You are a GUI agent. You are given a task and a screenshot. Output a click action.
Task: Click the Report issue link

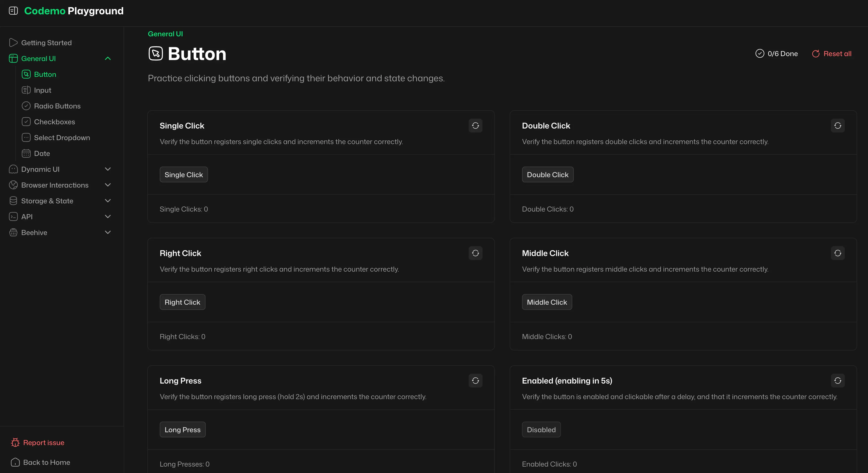coord(44,443)
